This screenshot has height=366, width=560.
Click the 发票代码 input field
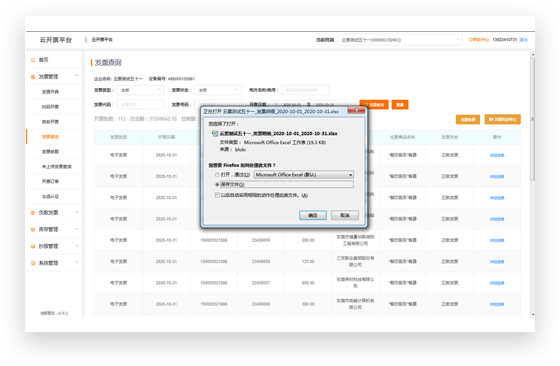[140, 105]
